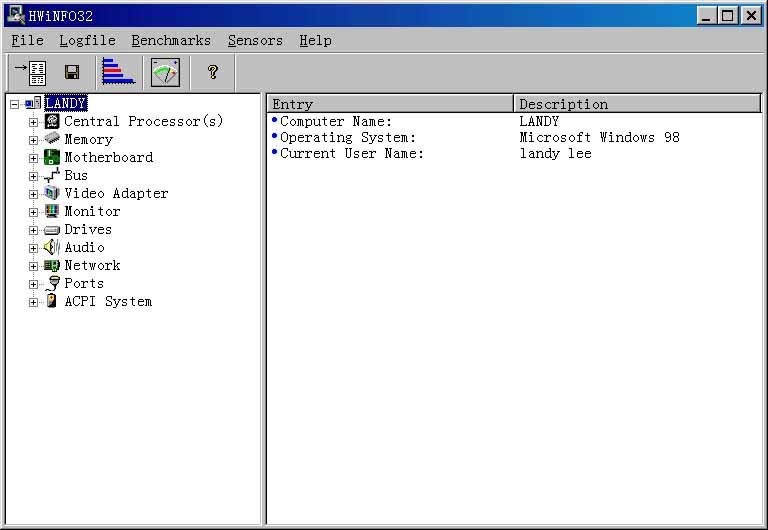Viewport: 768px width, 530px height.
Task: Select the Central Processor(s) chip icon
Action: pos(52,121)
